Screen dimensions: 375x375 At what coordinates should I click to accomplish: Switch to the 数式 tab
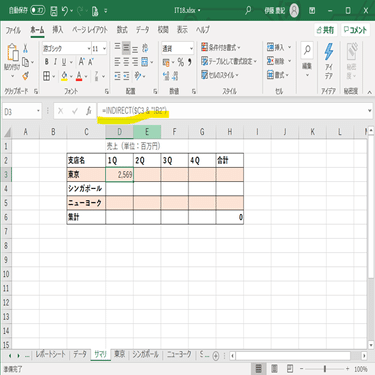122,30
